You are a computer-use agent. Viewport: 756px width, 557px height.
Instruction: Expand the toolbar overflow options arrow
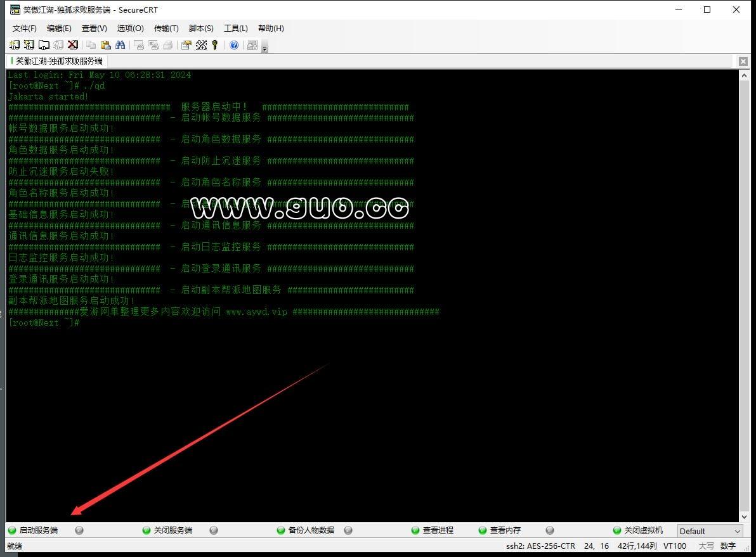264,48
